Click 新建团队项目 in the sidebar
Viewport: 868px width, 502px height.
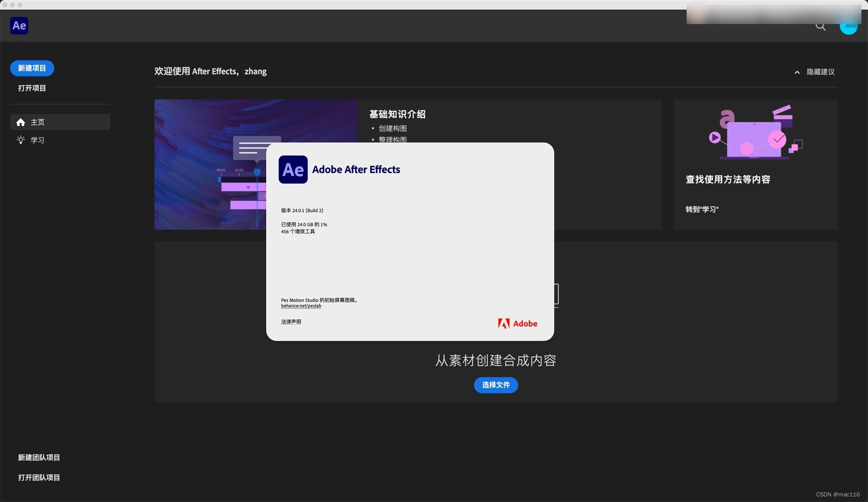coord(39,458)
